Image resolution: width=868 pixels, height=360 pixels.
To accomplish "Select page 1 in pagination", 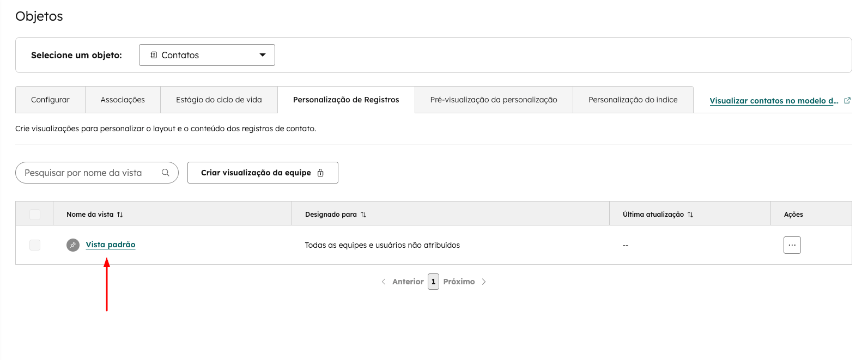I will point(433,282).
